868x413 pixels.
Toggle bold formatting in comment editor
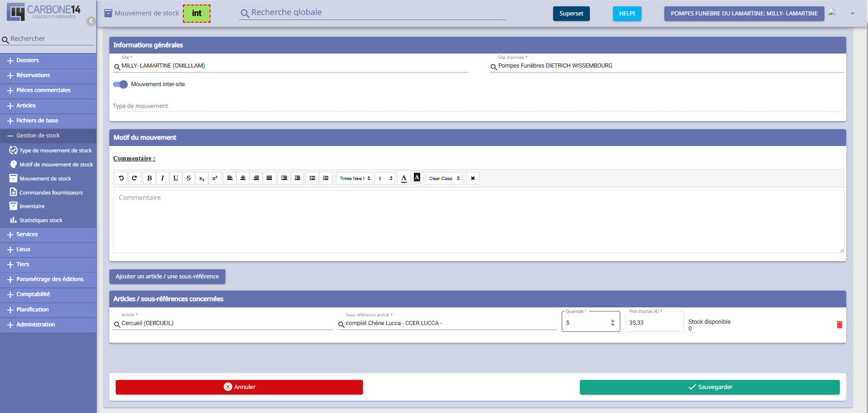pos(149,178)
